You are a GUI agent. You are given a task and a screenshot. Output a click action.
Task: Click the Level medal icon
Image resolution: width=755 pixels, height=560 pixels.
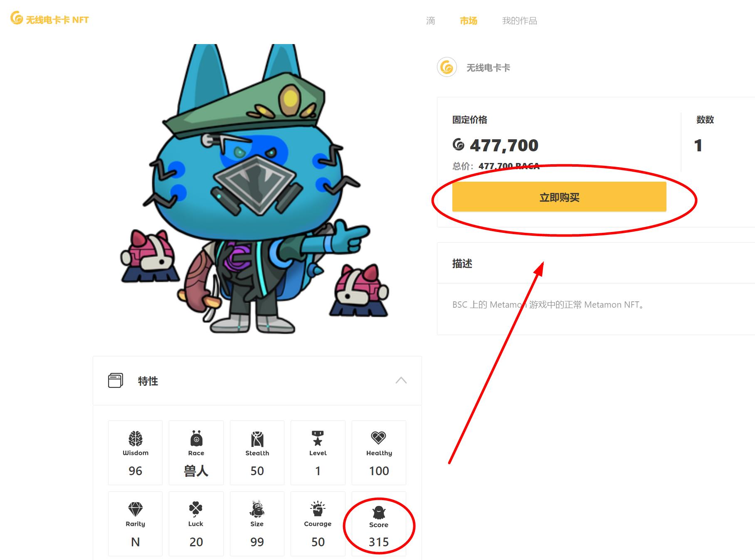318,438
